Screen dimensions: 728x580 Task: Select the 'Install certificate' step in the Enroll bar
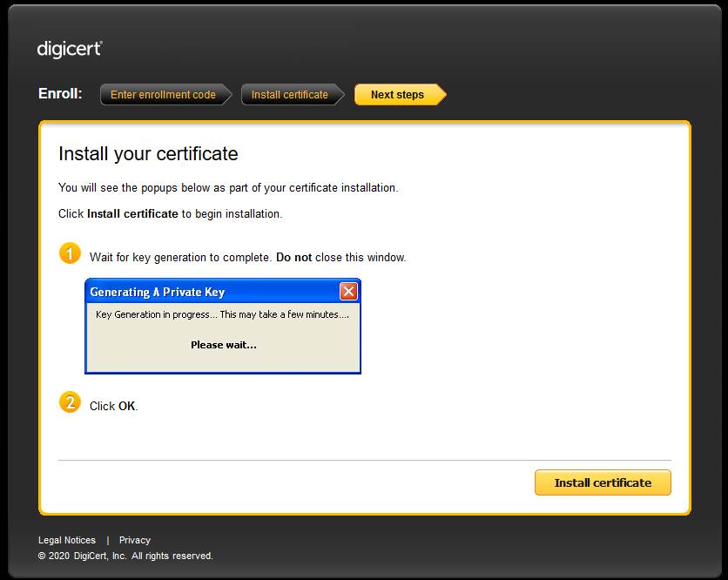click(x=289, y=95)
